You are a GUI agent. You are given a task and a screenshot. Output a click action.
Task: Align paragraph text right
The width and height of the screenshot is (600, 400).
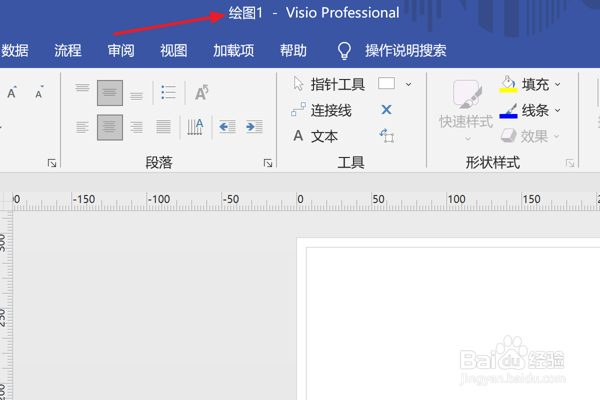(x=136, y=127)
